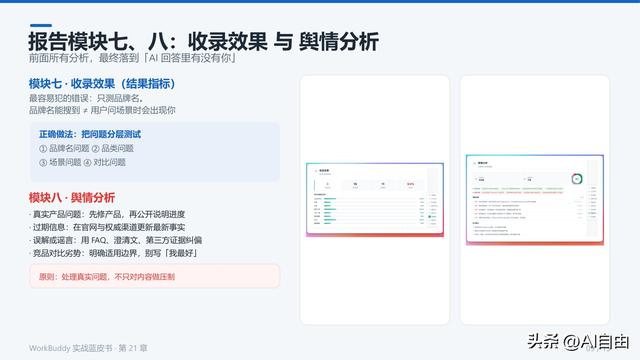Select the bullet 误解或谣言：用 FAQ、澄清文、第三方证据纠偏

click(x=116, y=240)
